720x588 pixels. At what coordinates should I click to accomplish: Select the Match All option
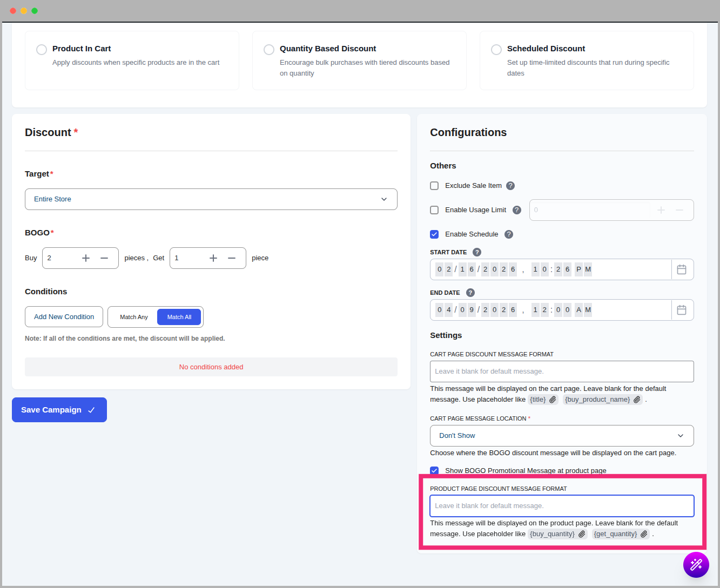(x=179, y=317)
